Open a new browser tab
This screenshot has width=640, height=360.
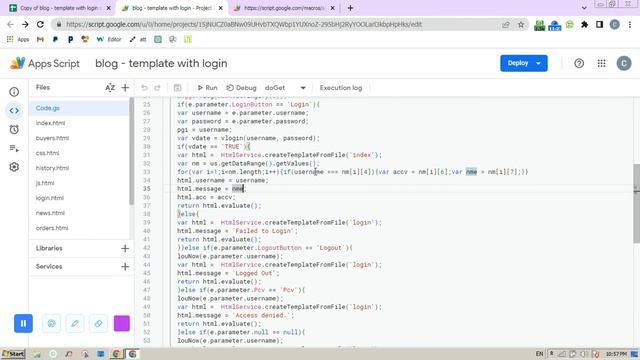click(350, 8)
